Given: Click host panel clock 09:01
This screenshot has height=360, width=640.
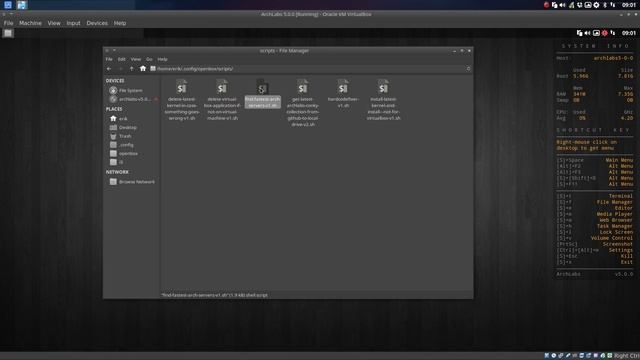Looking at the screenshot, I should (629, 5).
